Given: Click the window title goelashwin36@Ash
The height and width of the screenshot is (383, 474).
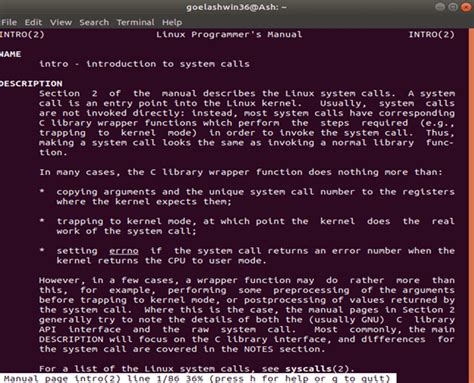Looking at the screenshot, I should click(236, 7).
